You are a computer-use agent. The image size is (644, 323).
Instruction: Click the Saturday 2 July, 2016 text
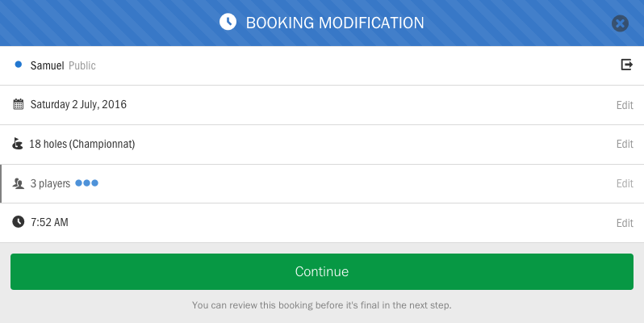click(78, 104)
